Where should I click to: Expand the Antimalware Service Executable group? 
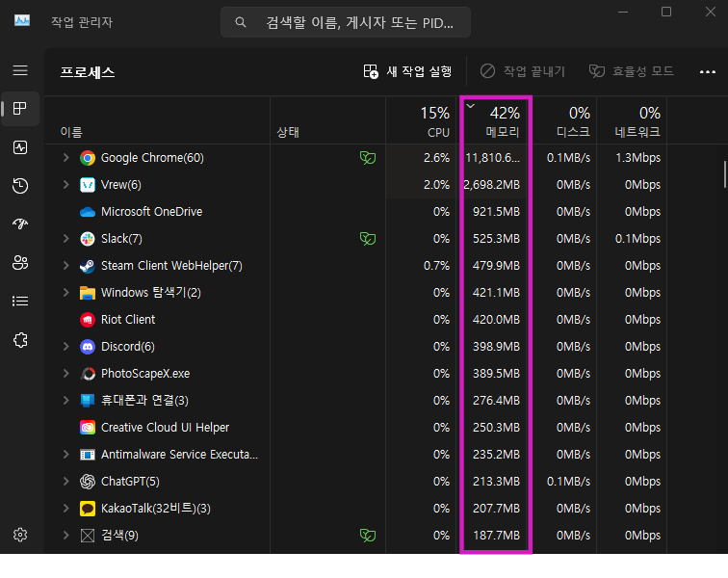tap(65, 455)
